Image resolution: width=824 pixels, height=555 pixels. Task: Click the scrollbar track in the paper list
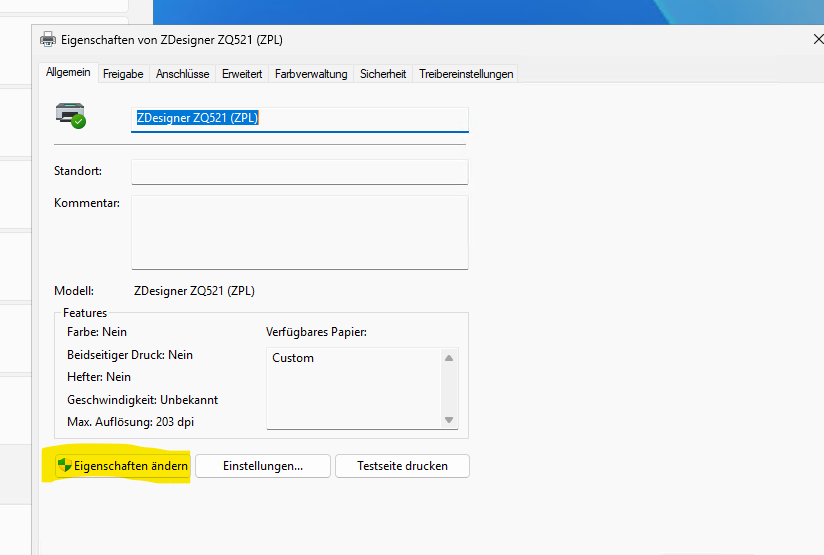click(x=449, y=390)
